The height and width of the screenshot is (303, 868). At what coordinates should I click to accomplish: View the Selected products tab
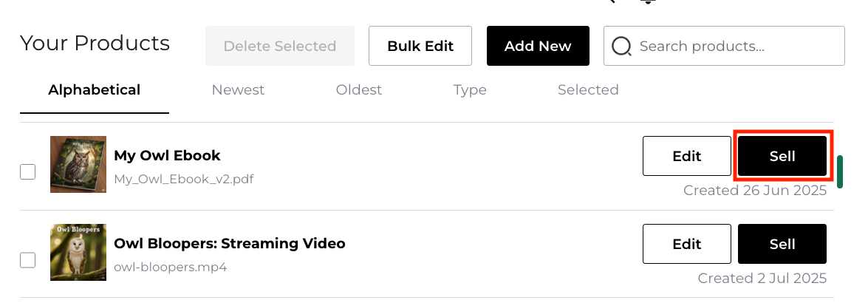pos(588,90)
